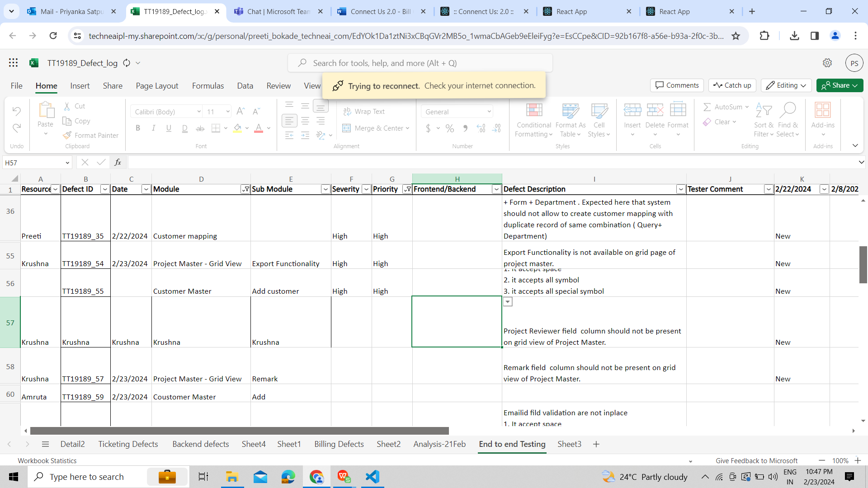Open the Formulas ribbon tab
The image size is (868, 488).
click(x=208, y=86)
